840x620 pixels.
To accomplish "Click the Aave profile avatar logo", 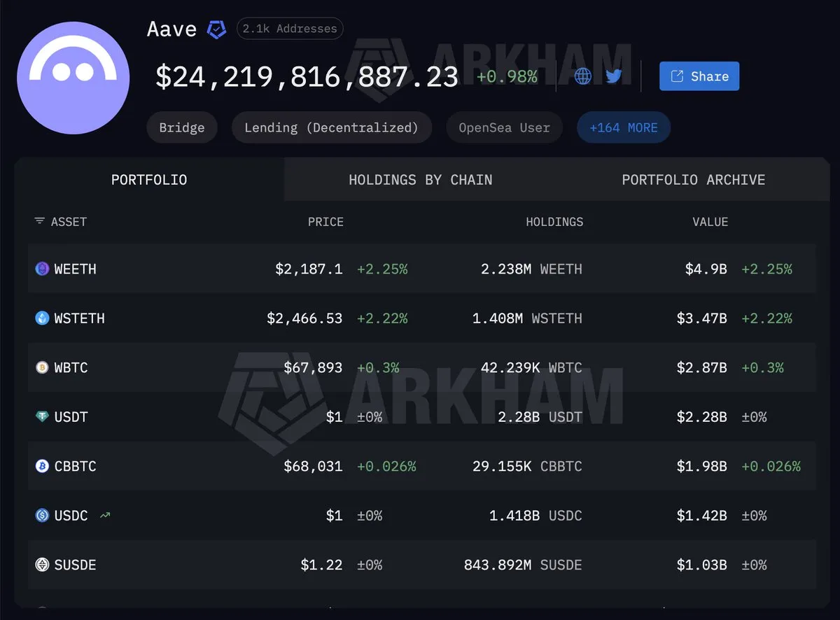I will coord(73,78).
